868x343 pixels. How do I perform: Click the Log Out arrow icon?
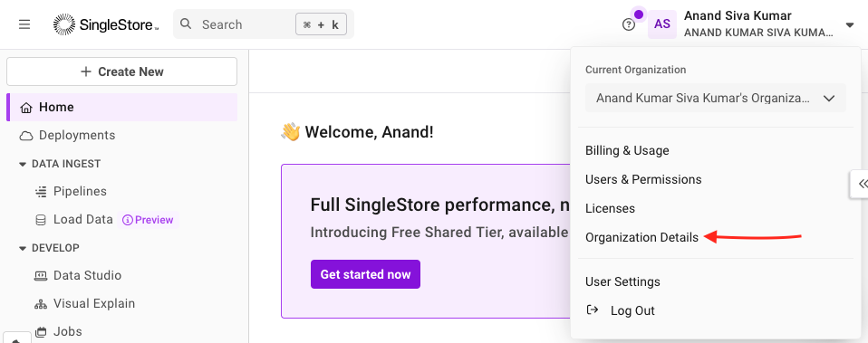point(593,310)
